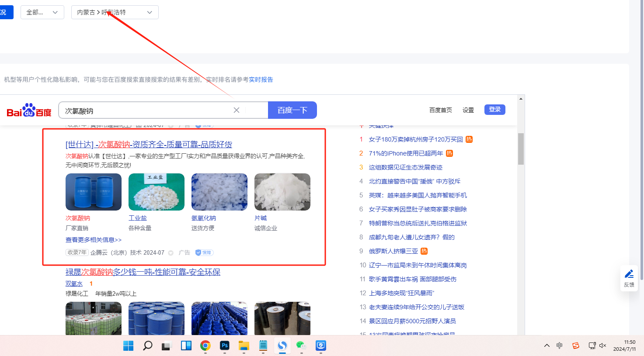The image size is (644, 356).
Task: Click the 热 badge beside 女子180万卖掉杭州房子
Action: [x=469, y=139]
